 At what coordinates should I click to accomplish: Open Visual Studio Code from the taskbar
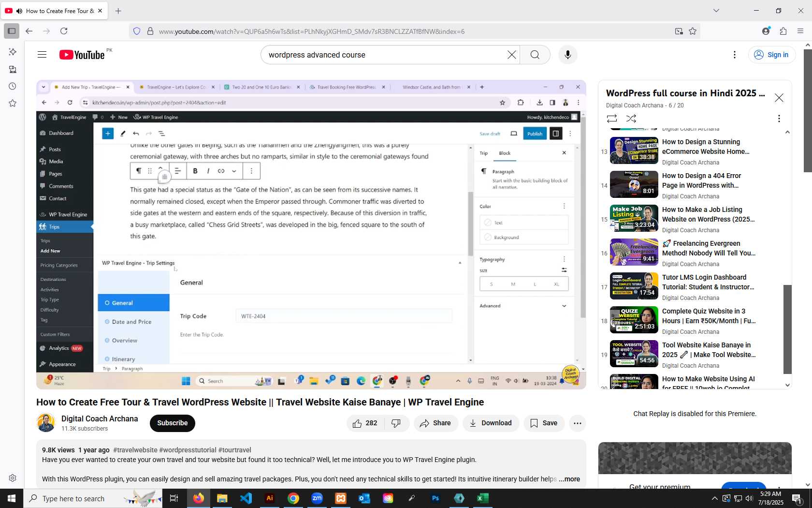click(246, 498)
